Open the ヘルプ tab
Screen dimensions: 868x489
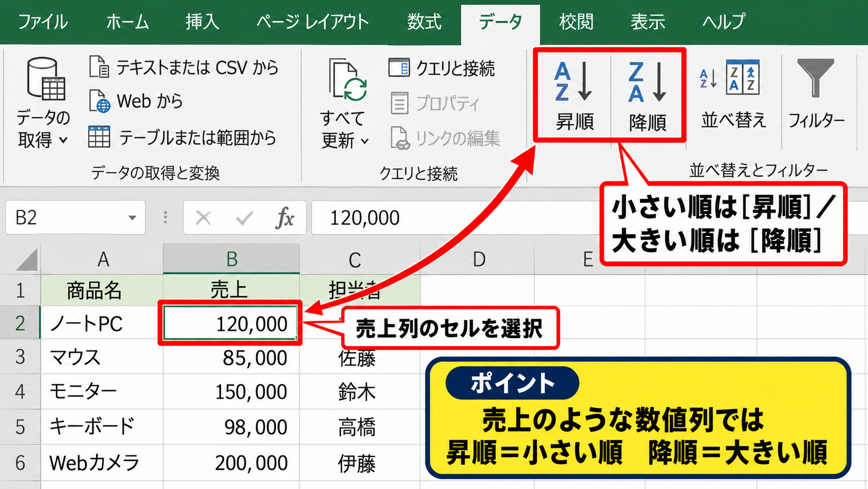(x=724, y=22)
